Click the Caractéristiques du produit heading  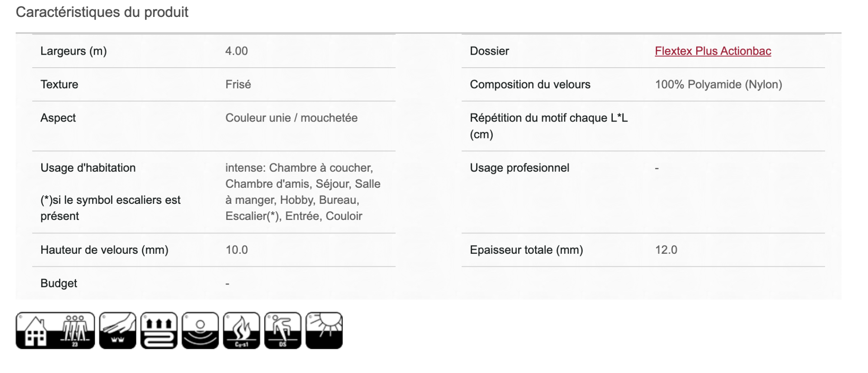[x=102, y=12]
